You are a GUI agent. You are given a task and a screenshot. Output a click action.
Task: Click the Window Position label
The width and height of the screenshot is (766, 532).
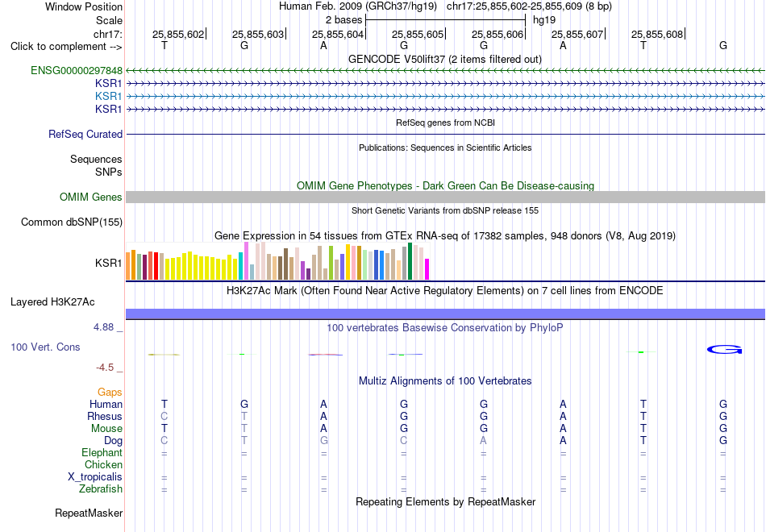(84, 7)
